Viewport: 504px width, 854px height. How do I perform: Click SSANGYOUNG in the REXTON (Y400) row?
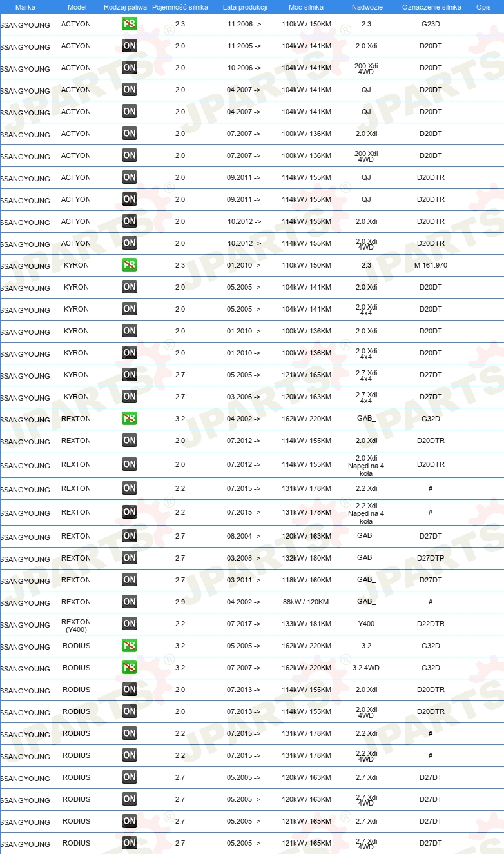click(x=25, y=625)
